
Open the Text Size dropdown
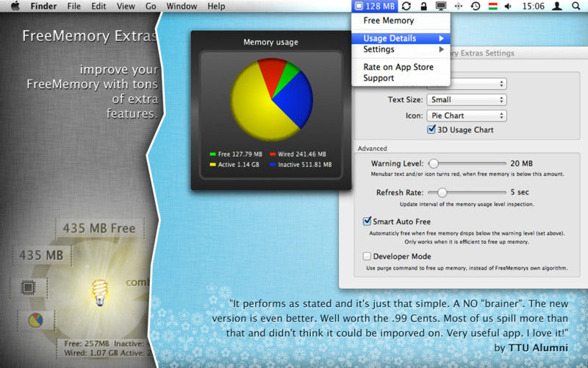467,99
